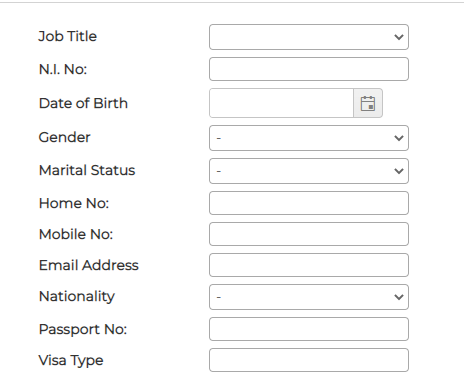Viewport: 464px width, 379px height.
Task: Click into the N.I. No input field
Action: 309,69
